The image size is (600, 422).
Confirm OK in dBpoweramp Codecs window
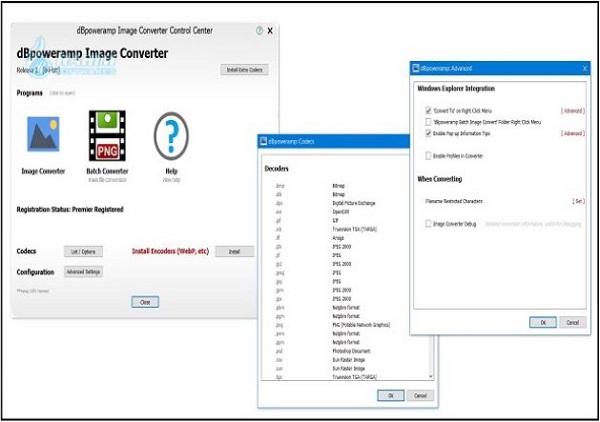(x=391, y=396)
